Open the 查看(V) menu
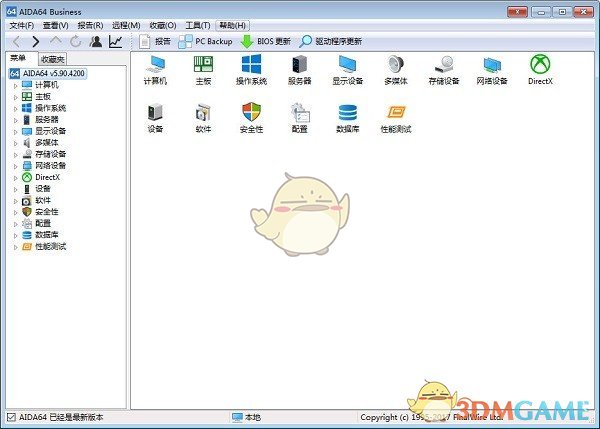The height and width of the screenshot is (429, 600). click(55, 25)
